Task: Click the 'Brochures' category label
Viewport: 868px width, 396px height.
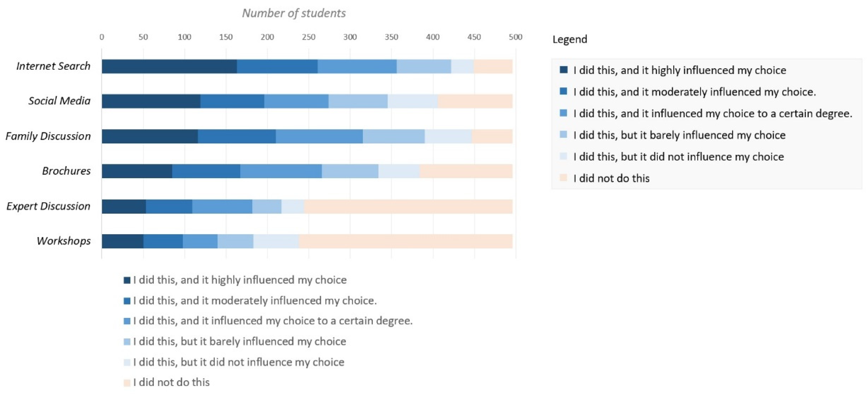Action: click(x=66, y=171)
